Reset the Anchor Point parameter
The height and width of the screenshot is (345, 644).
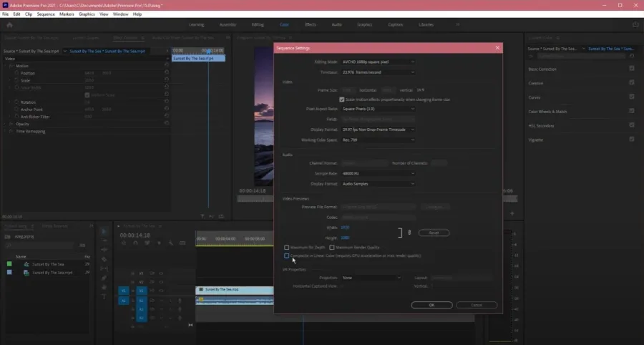coord(166,110)
